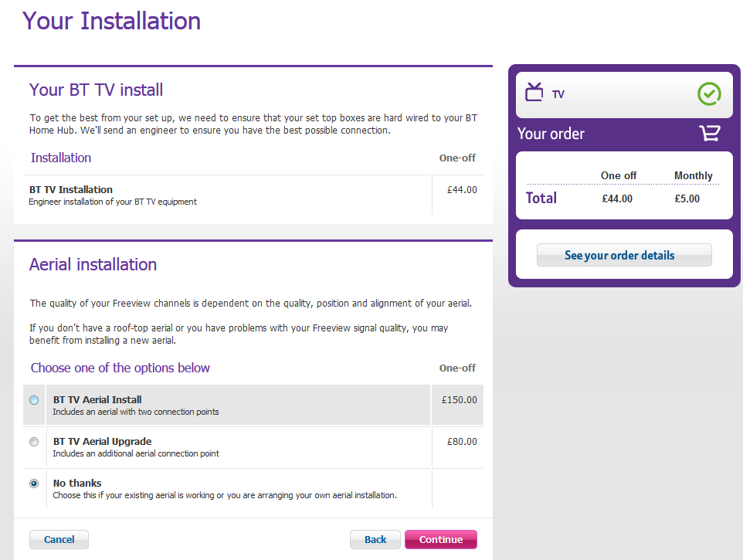The height and width of the screenshot is (560, 743).
Task: Select the No thanks radio option
Action: 34,484
